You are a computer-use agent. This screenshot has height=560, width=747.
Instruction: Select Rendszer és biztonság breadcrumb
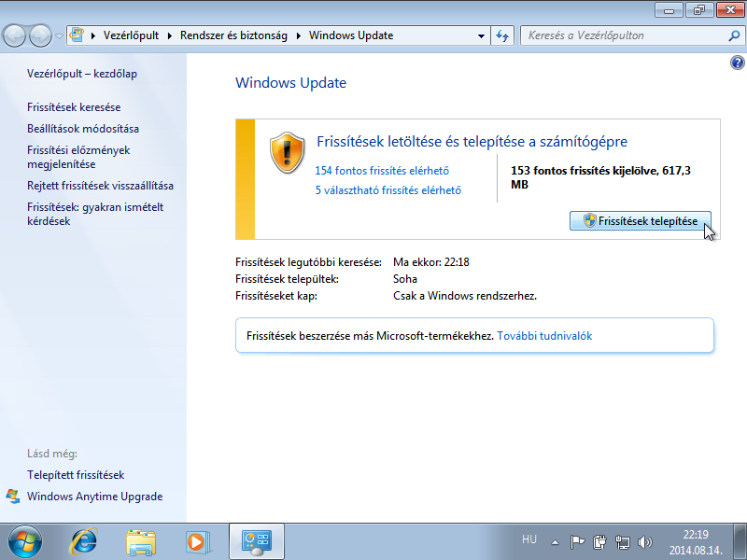pos(233,35)
